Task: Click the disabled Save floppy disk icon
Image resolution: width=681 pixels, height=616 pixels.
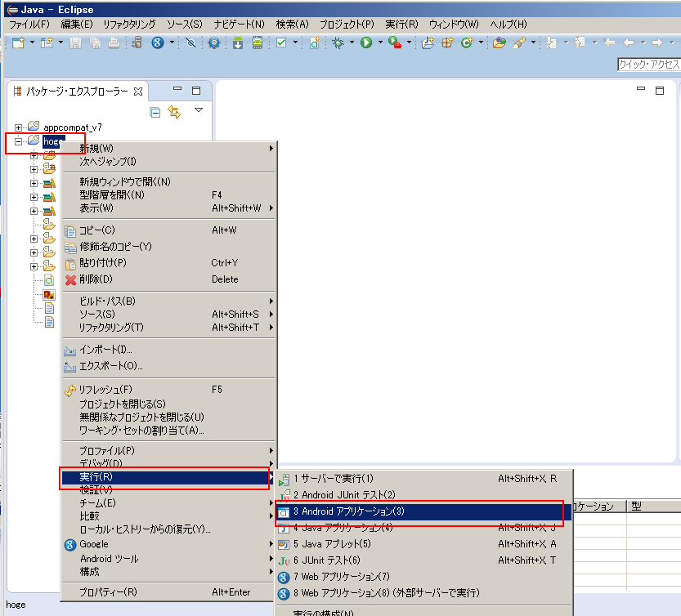Action: pyautogui.click(x=75, y=42)
